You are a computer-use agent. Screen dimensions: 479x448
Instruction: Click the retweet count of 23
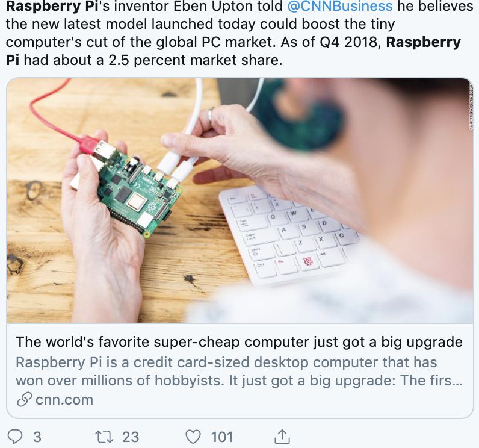point(130,437)
